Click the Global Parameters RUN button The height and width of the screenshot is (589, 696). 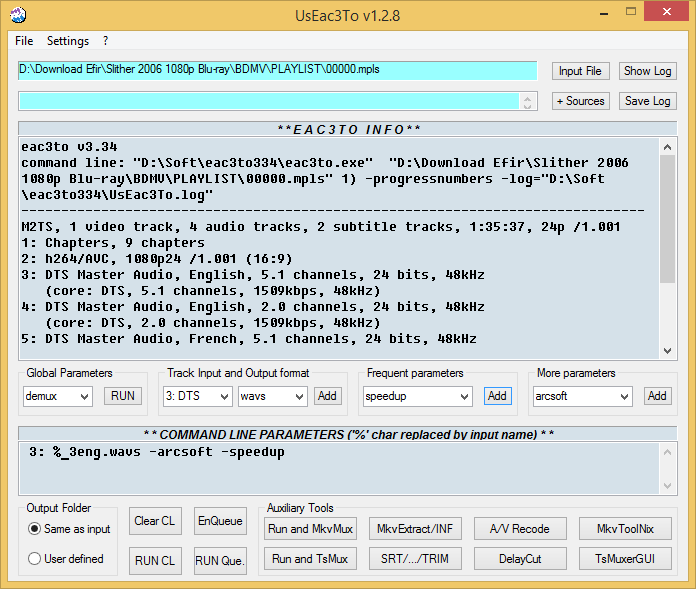click(x=123, y=396)
